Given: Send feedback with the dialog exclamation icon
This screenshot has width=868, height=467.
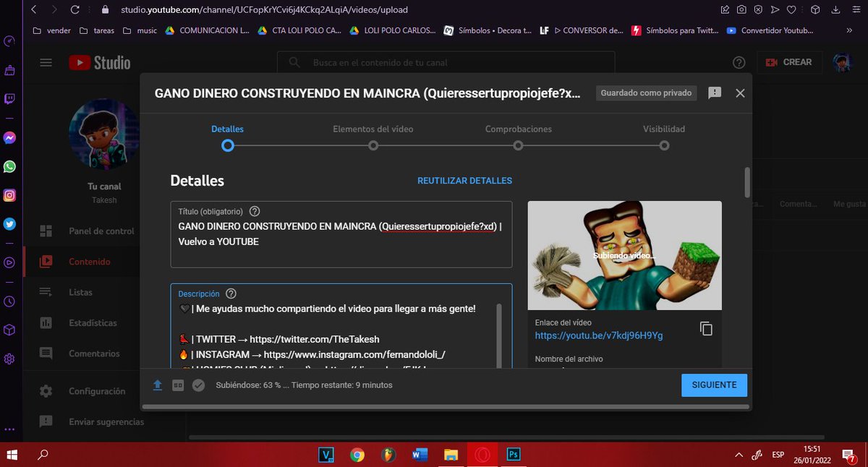Looking at the screenshot, I should tap(715, 93).
